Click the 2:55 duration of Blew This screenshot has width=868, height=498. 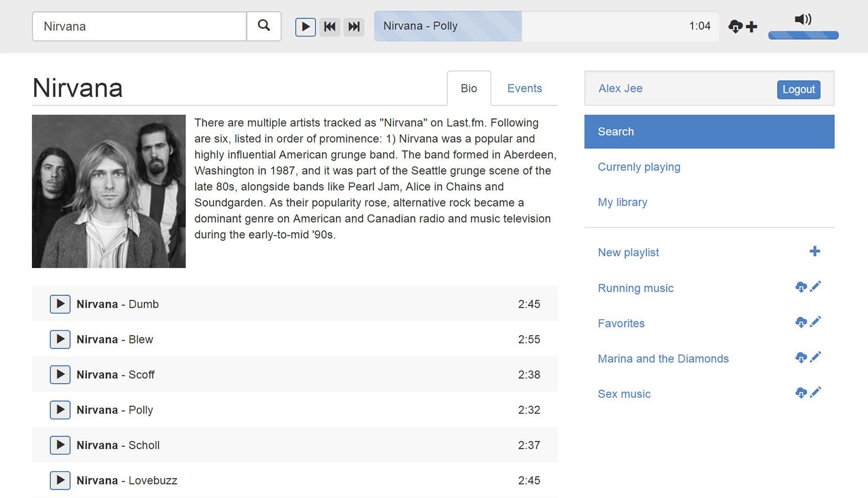click(x=529, y=339)
